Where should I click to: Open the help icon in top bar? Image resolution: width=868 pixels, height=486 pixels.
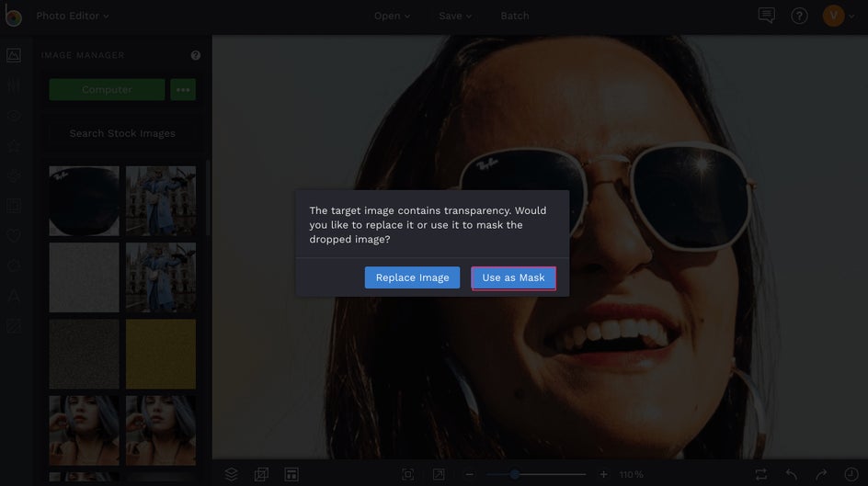[799, 16]
